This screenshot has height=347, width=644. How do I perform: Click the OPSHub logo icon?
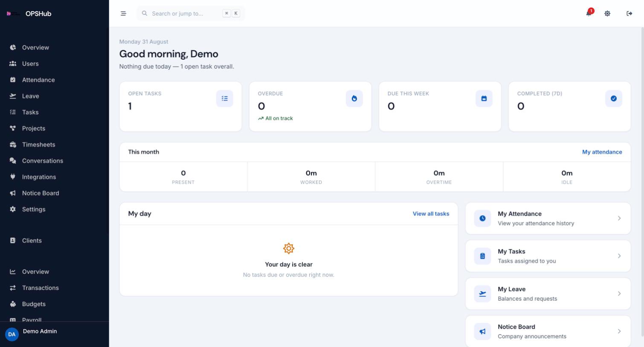pyautogui.click(x=13, y=14)
